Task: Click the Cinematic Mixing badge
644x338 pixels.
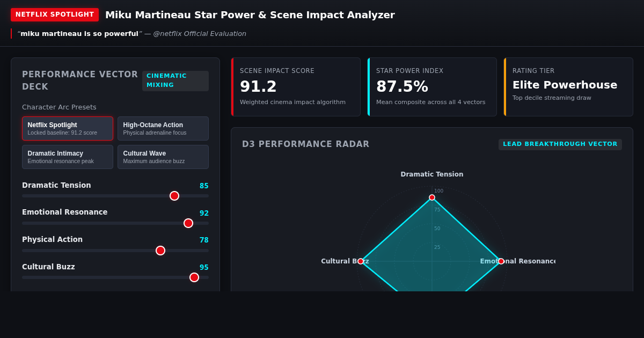Action: pos(175,80)
